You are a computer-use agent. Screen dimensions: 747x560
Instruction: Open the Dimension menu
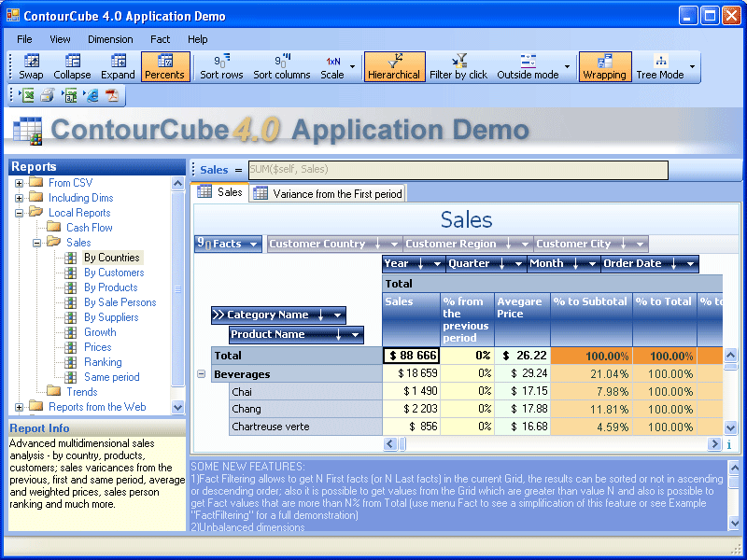click(110, 39)
